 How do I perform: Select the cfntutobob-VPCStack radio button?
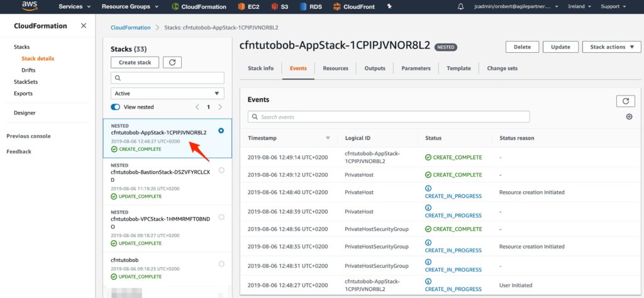[221, 217]
